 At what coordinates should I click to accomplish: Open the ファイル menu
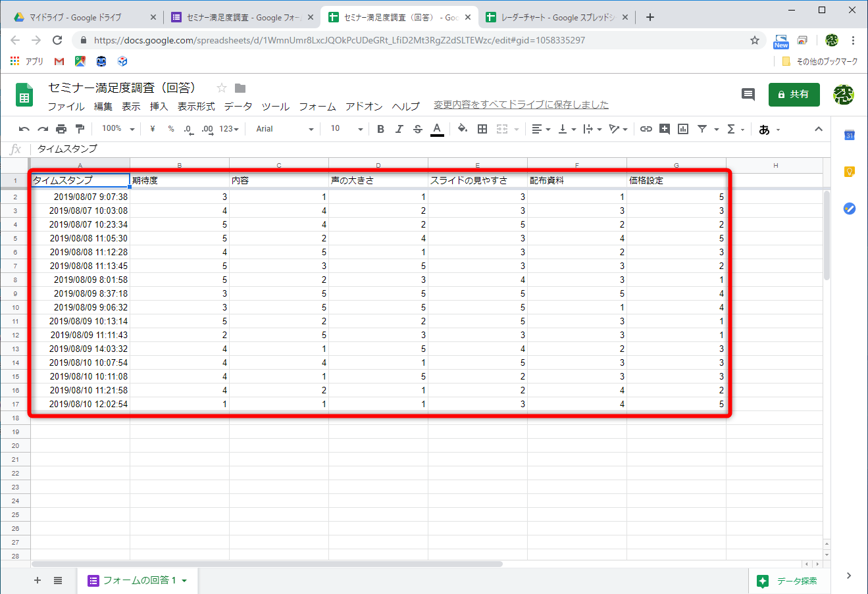click(66, 107)
